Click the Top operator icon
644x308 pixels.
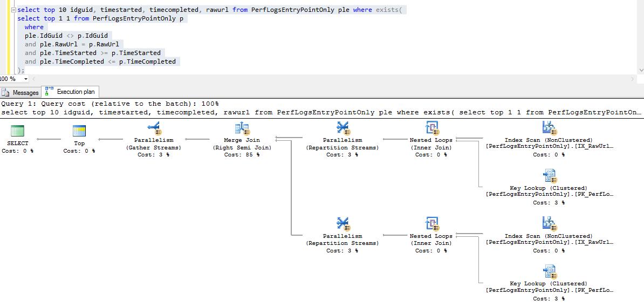pos(79,131)
